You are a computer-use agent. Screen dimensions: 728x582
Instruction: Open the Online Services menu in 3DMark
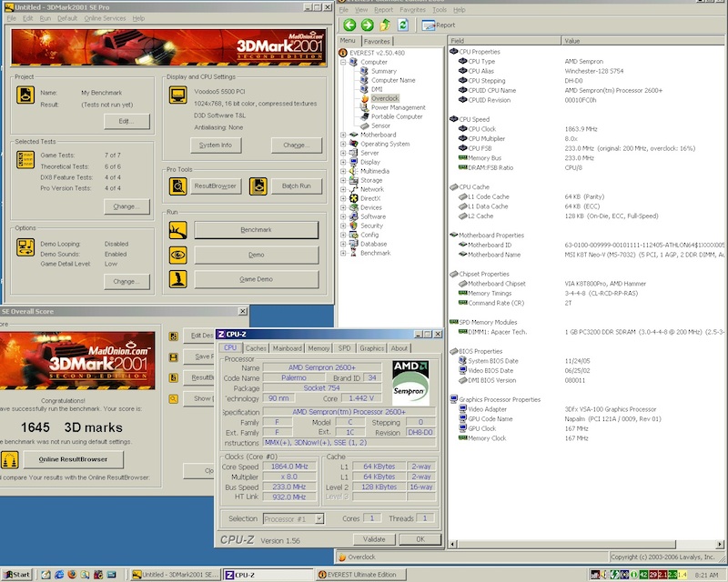[105, 18]
